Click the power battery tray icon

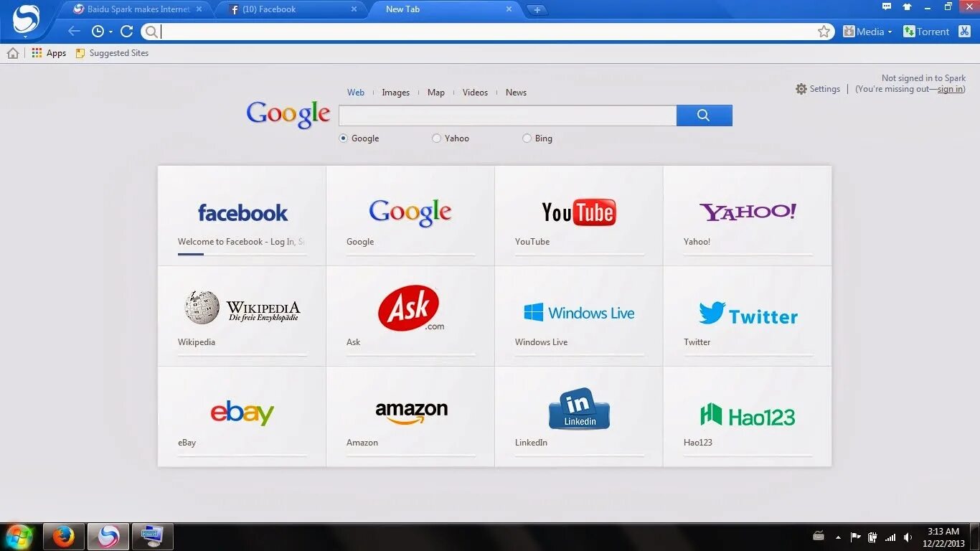[872, 537]
